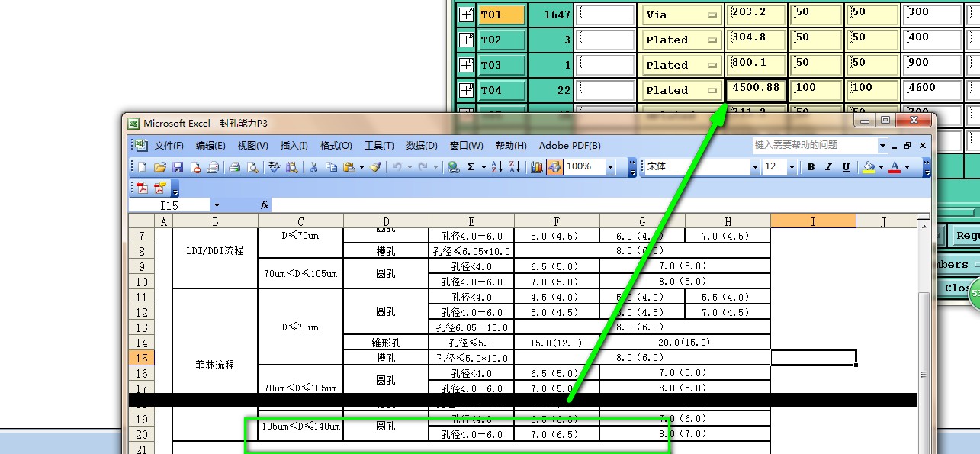The width and height of the screenshot is (980, 454).
Task: Click the T01 tool button
Action: pyautogui.click(x=502, y=14)
